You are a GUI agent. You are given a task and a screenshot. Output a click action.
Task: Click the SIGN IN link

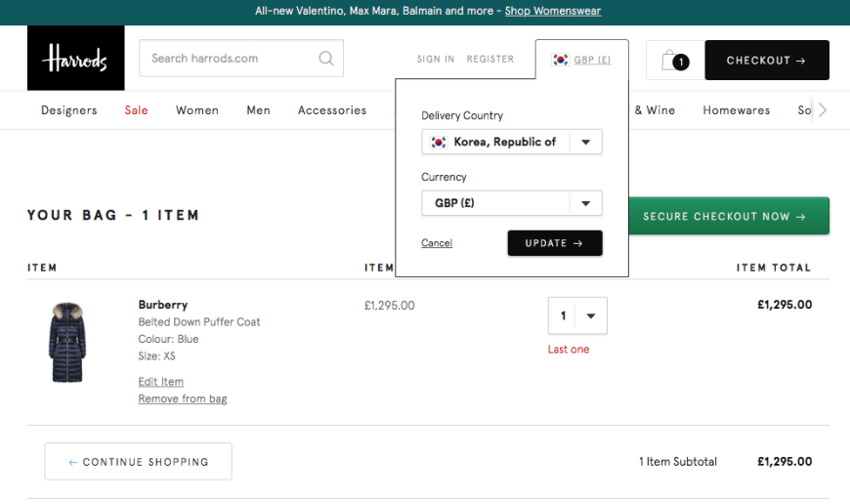click(436, 59)
